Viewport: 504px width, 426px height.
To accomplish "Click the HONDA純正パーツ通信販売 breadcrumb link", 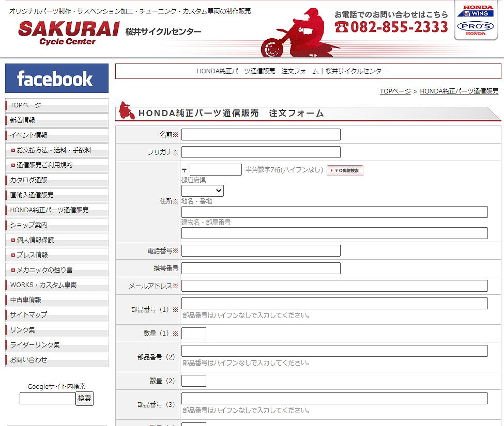I will [x=460, y=91].
